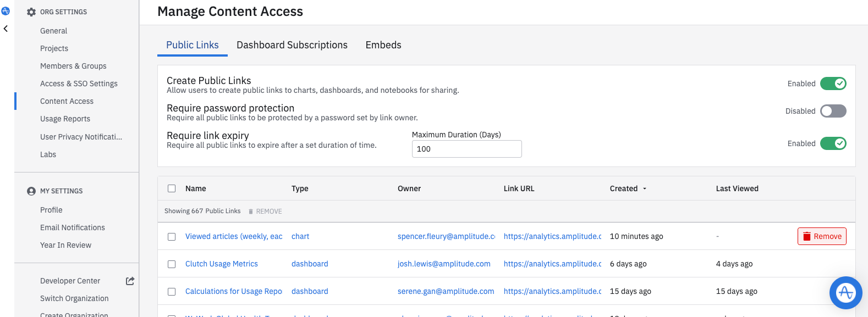
Task: Open Developer Center external link icon
Action: pos(130,281)
